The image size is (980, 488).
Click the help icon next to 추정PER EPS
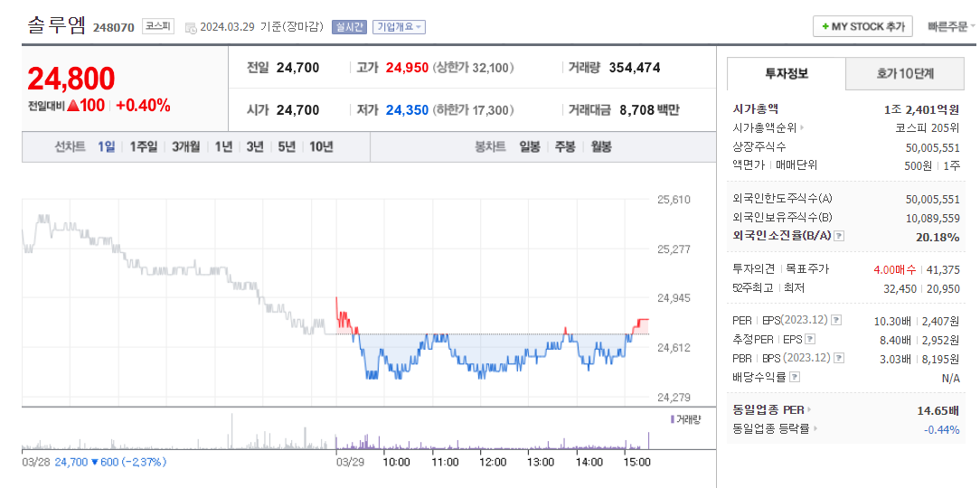[x=810, y=339]
